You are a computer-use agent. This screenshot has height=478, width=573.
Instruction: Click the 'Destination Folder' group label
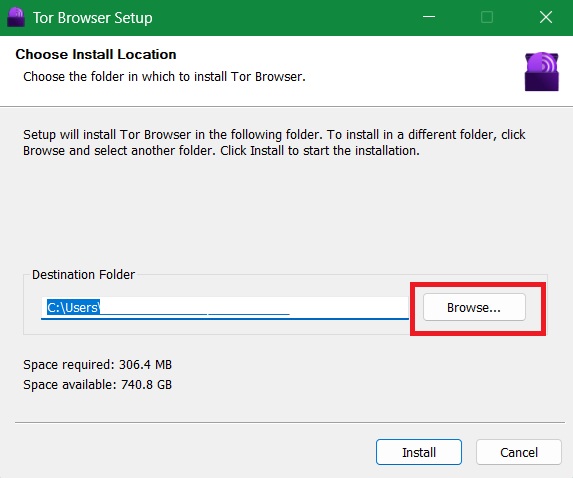(83, 274)
